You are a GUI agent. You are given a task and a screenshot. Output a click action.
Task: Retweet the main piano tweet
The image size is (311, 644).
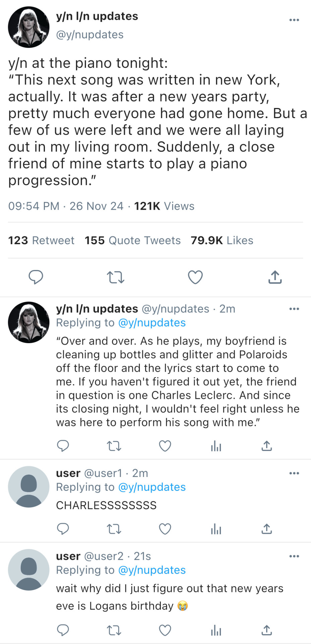coord(115,277)
